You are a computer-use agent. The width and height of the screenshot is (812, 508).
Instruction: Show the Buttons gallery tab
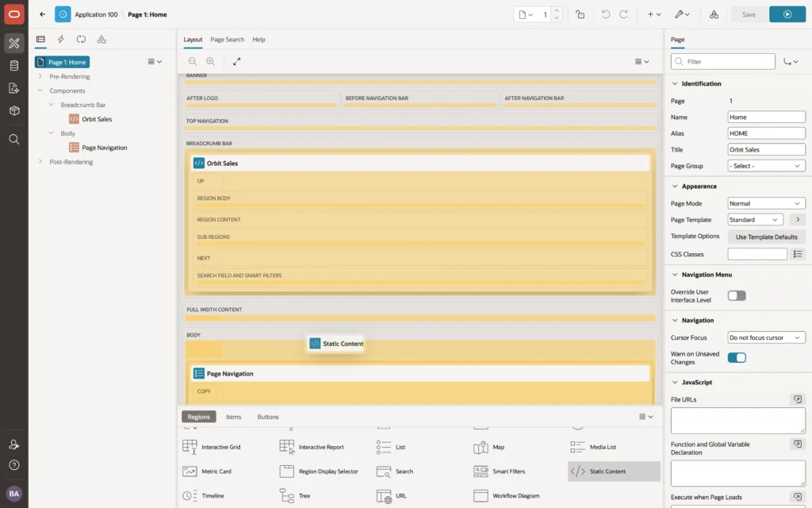(268, 417)
